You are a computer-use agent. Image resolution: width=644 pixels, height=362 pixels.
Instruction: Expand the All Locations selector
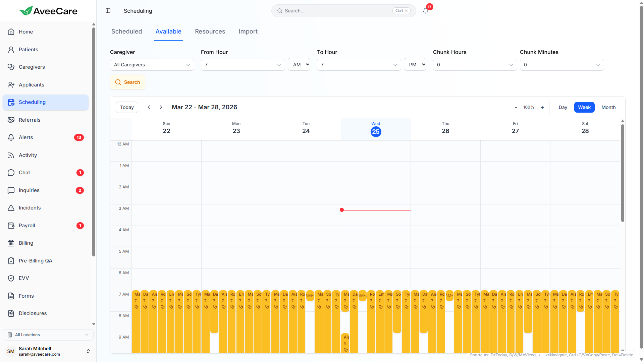coord(48,335)
